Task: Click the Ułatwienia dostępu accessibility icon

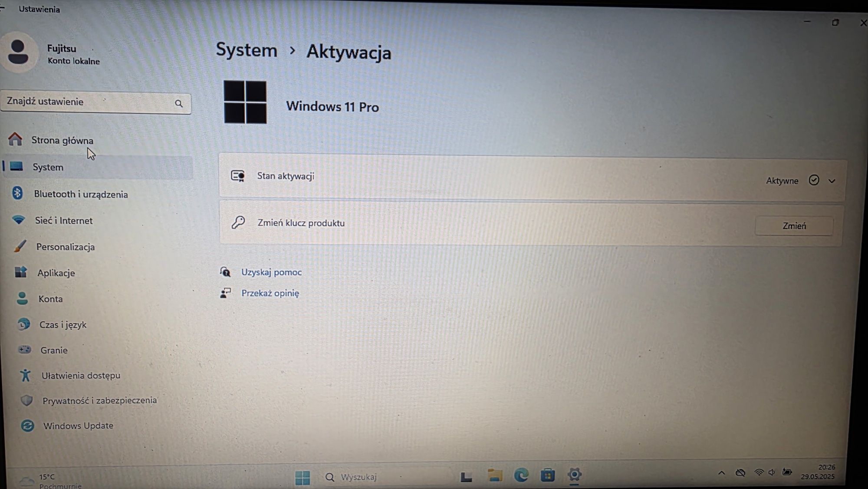Action: tap(26, 375)
